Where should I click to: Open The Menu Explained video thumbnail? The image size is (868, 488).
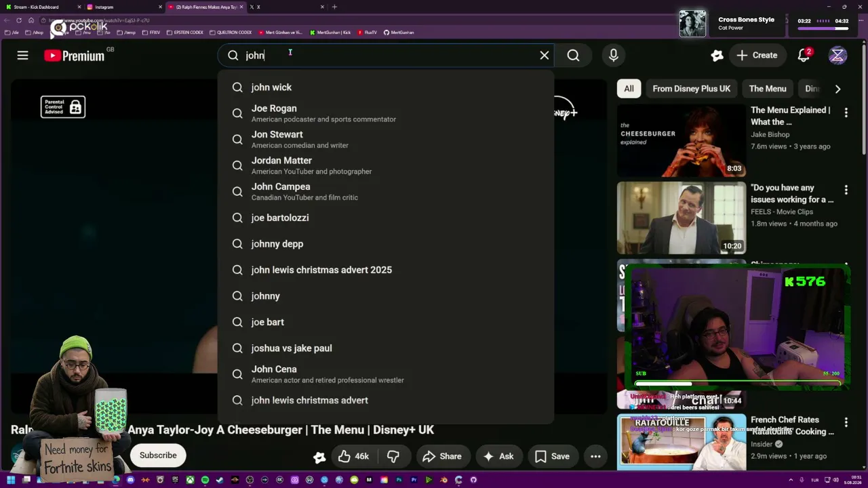coord(682,140)
